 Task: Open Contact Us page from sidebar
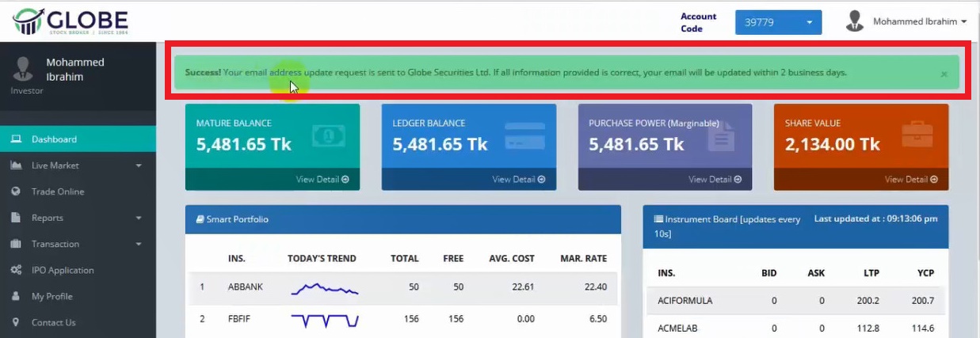54,322
